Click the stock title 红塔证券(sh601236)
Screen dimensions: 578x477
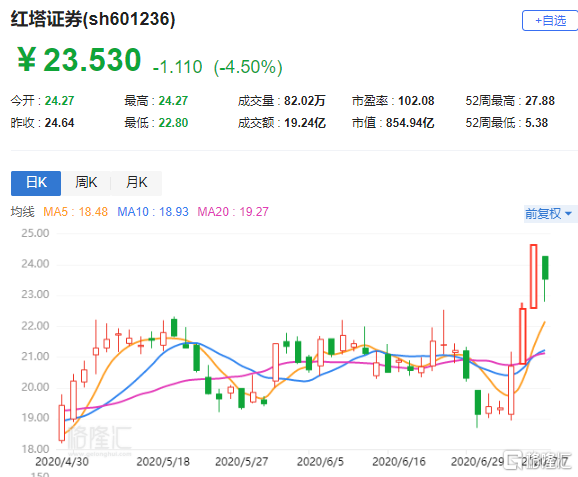93,19
